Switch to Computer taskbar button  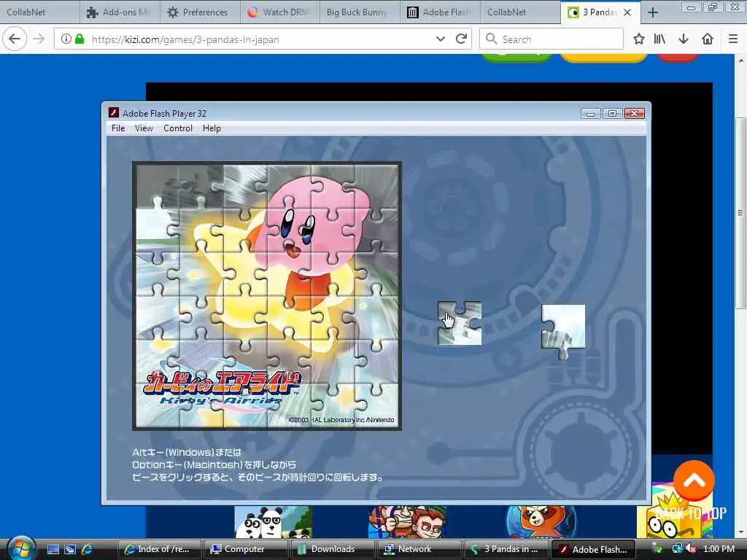pyautogui.click(x=246, y=549)
